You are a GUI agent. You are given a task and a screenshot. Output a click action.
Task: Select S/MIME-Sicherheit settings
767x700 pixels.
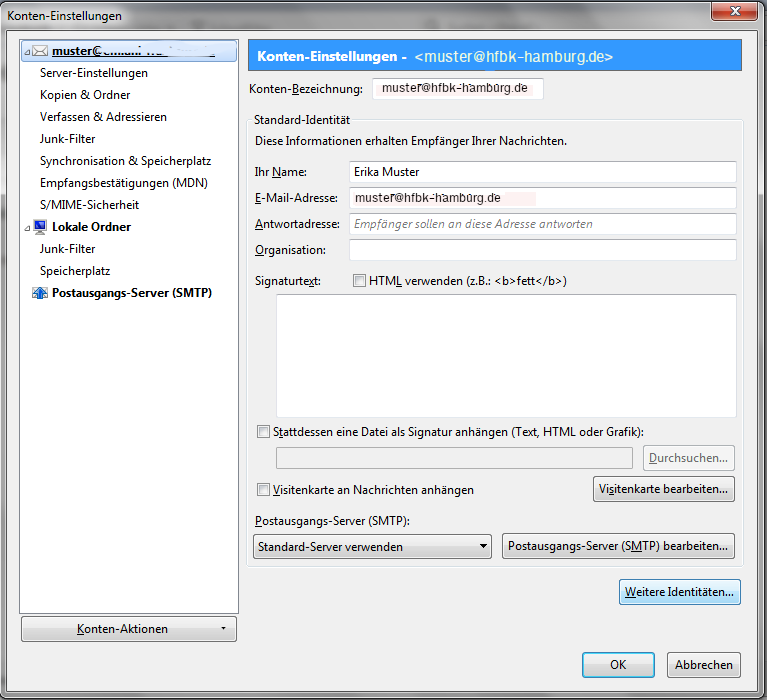pyautogui.click(x=89, y=205)
